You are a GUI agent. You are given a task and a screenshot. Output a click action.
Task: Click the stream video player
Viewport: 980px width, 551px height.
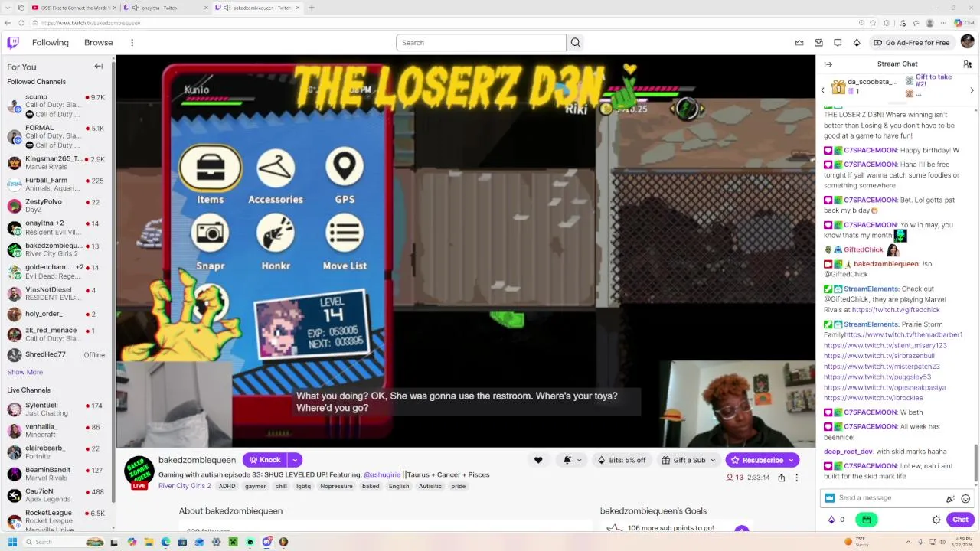point(465,251)
